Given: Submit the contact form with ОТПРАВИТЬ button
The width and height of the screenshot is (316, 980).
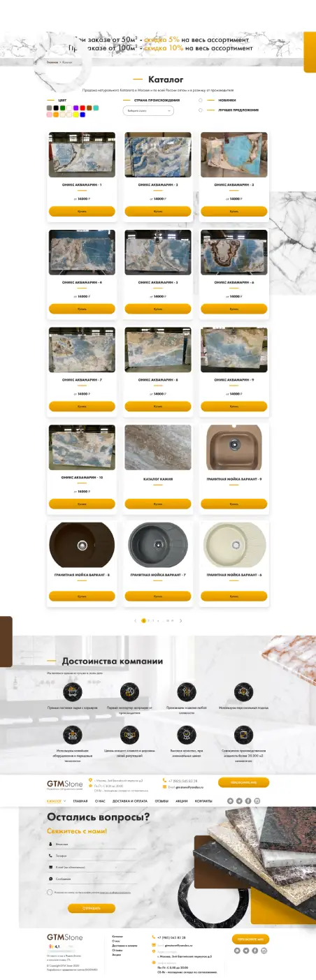Looking at the screenshot, I should click(x=92, y=908).
